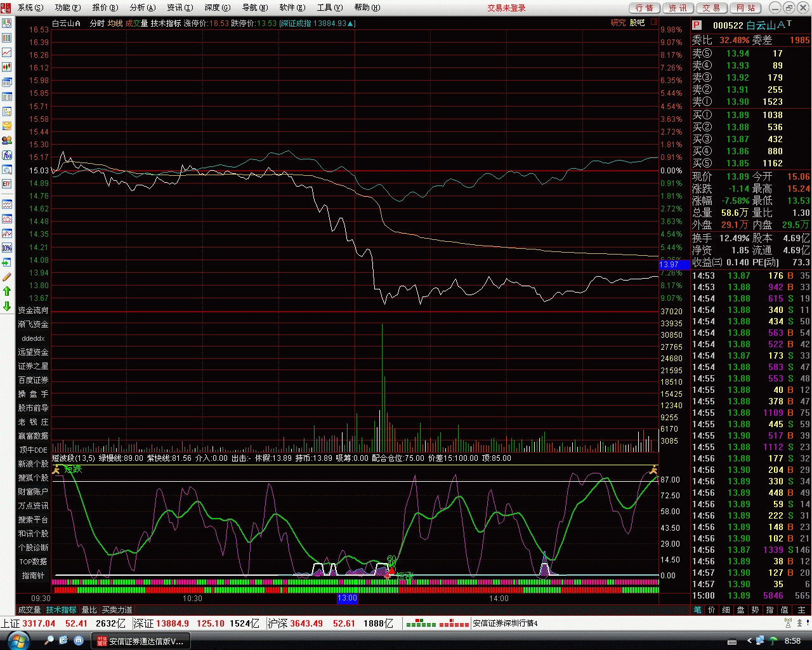
Task: Select the 主 tab under trade list
Action: point(801,610)
